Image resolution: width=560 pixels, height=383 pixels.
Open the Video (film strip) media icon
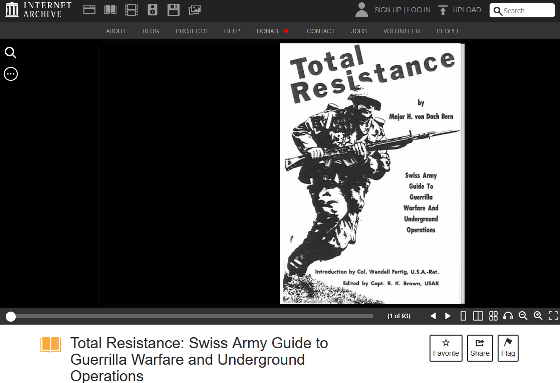click(131, 10)
